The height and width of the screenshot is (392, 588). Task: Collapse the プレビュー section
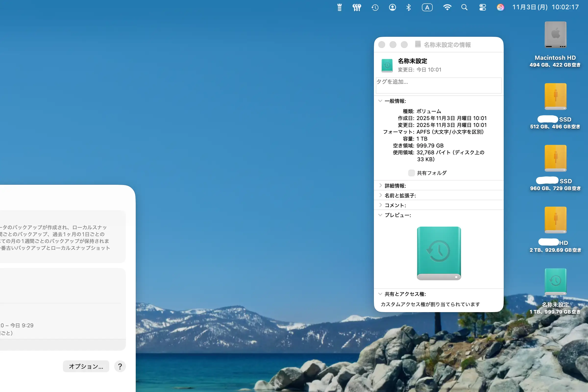[x=380, y=215]
